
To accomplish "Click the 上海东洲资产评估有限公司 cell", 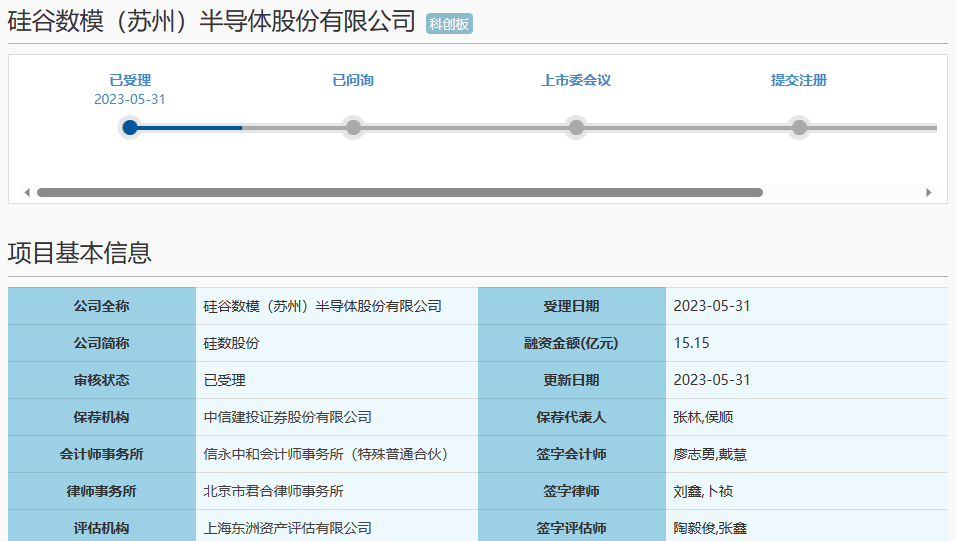I will pyautogui.click(x=337, y=526).
